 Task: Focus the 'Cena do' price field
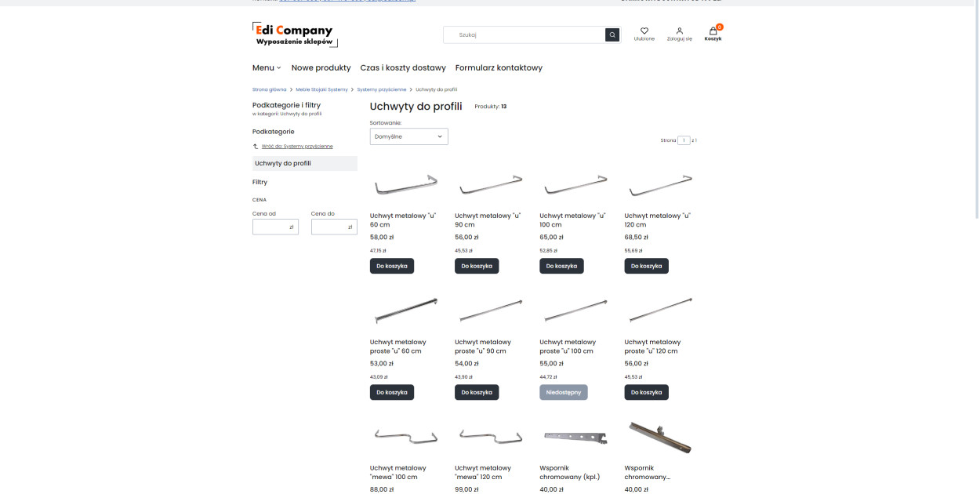[x=334, y=227]
